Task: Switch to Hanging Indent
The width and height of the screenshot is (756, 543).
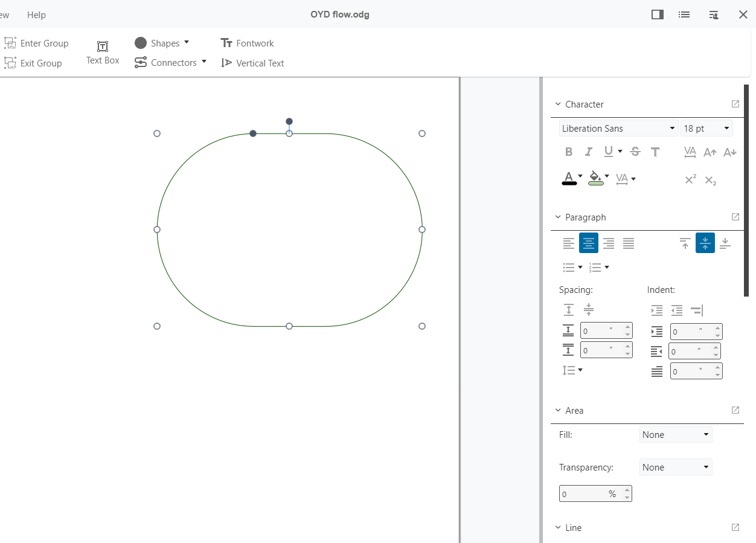Action: (697, 310)
